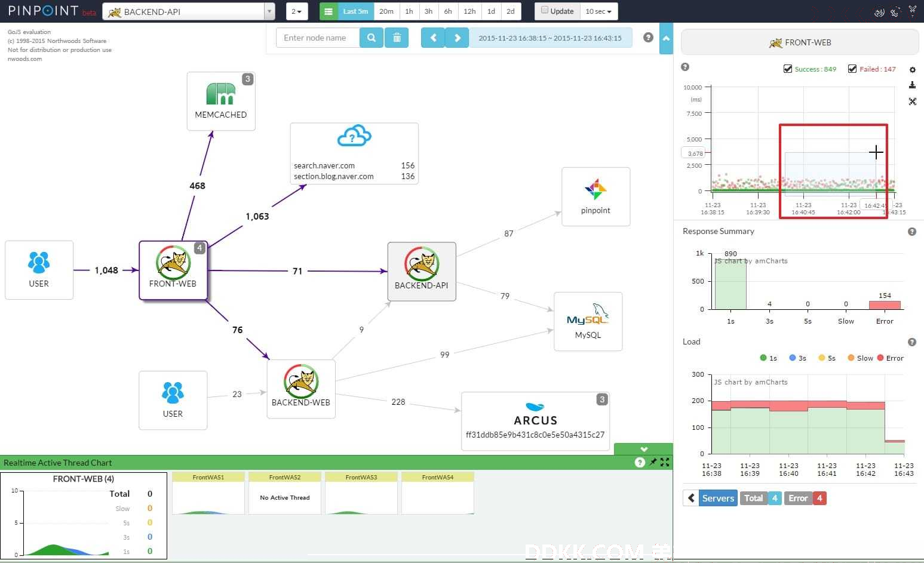Click the Error 4 badge
924x563 pixels.
(805, 498)
